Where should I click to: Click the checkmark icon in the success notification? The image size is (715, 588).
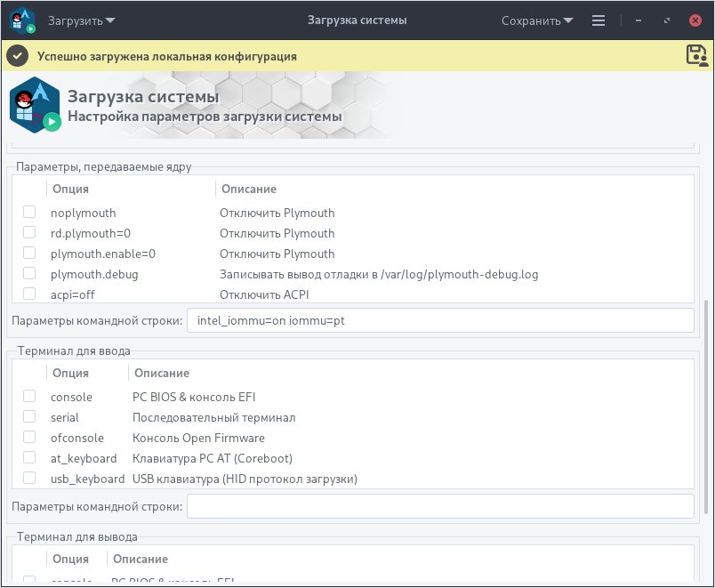point(17,55)
